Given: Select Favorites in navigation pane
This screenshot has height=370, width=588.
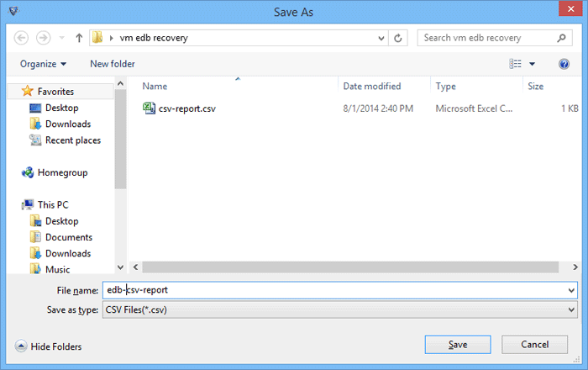Looking at the screenshot, I should coord(56,91).
